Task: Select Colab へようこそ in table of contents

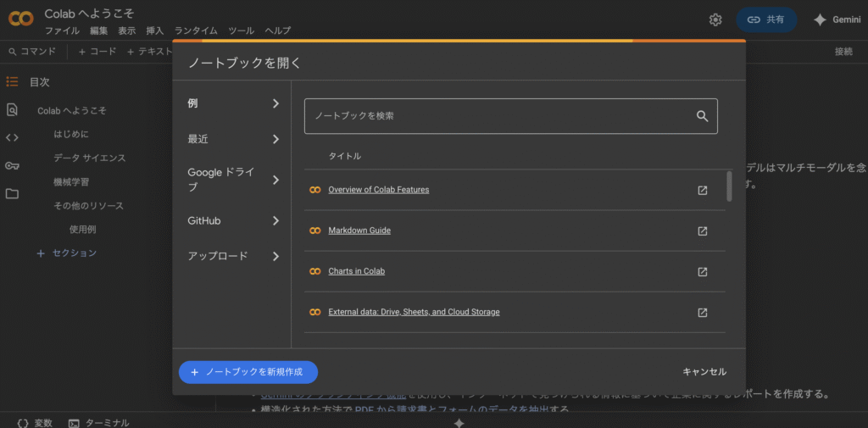Action: click(x=72, y=111)
